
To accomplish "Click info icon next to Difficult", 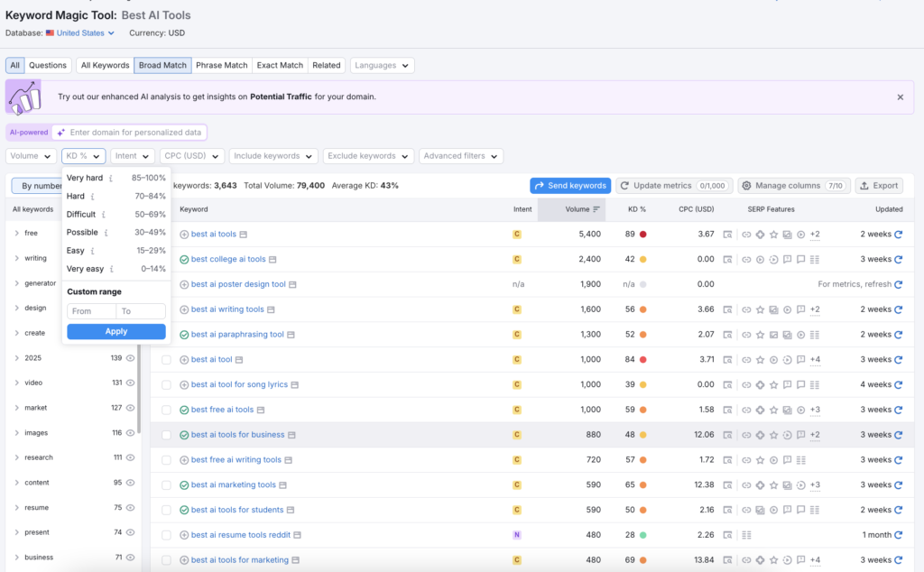I will (103, 215).
